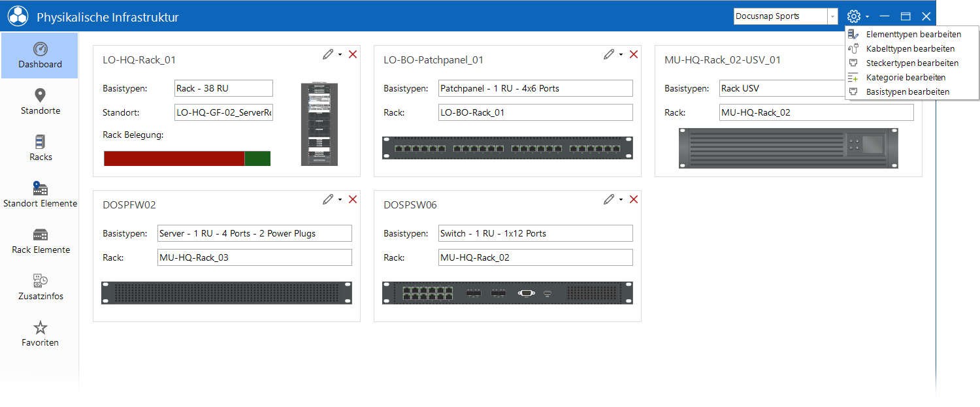Screen dimensions: 980x407
Task: Select Steckertypen bearbeiten menu entry
Action: tap(912, 63)
